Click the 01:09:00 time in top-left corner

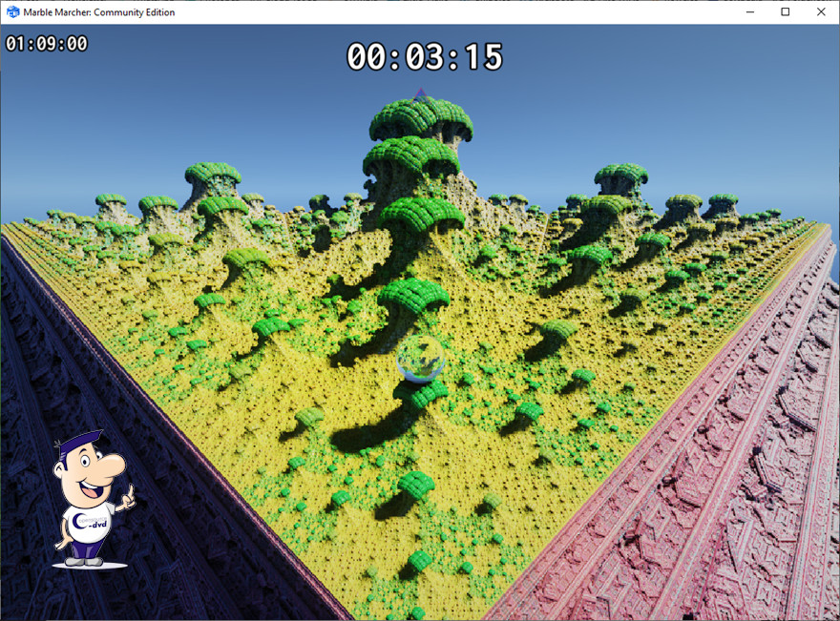point(46,44)
